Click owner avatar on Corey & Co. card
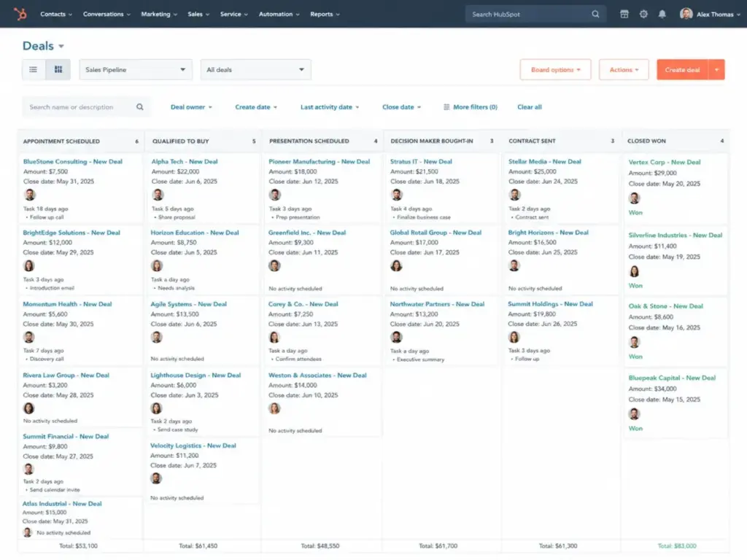747x560 pixels. [274, 337]
